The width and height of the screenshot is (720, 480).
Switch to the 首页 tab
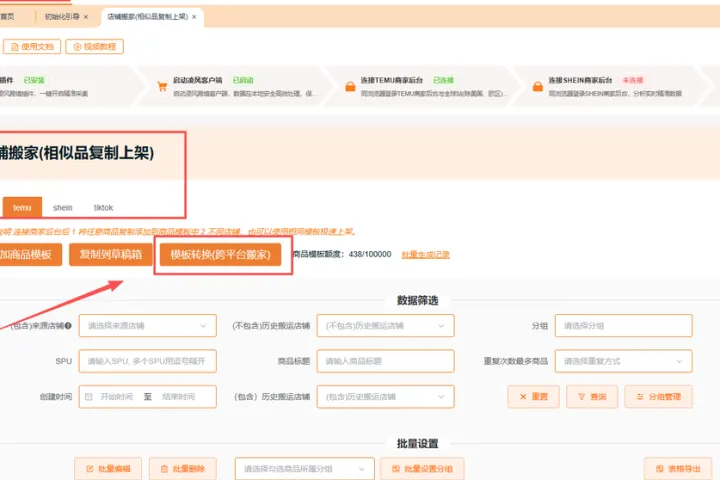pyautogui.click(x=7, y=17)
